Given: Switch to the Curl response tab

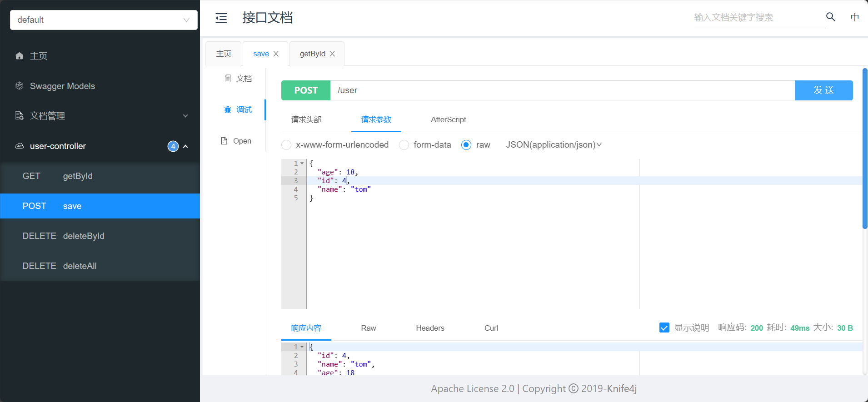Looking at the screenshot, I should [x=491, y=328].
